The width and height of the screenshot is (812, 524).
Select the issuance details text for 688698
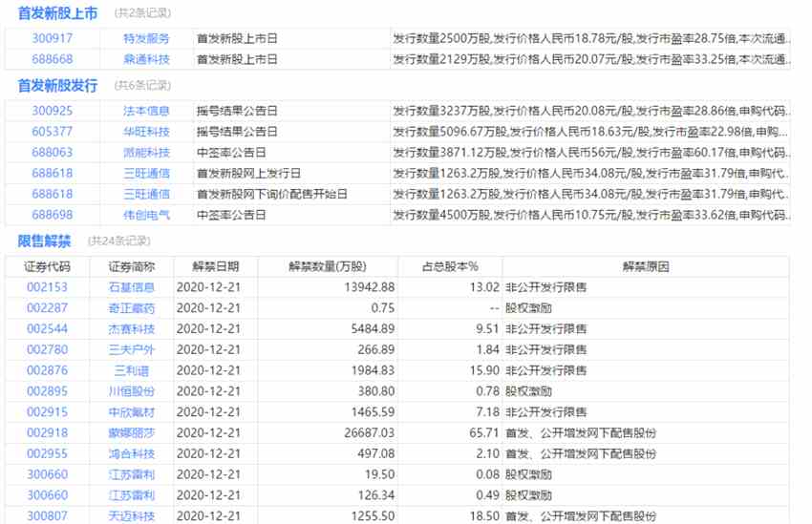[591, 214]
